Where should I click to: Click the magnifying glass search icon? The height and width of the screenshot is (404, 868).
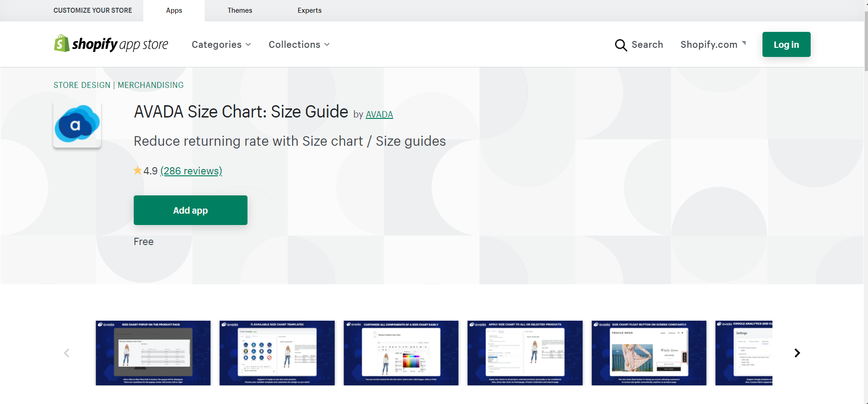pyautogui.click(x=621, y=45)
